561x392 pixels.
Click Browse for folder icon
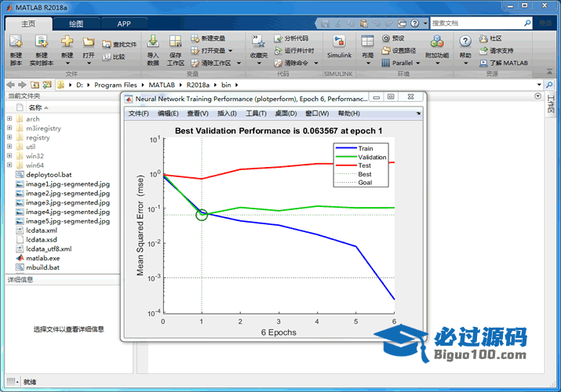(47, 85)
